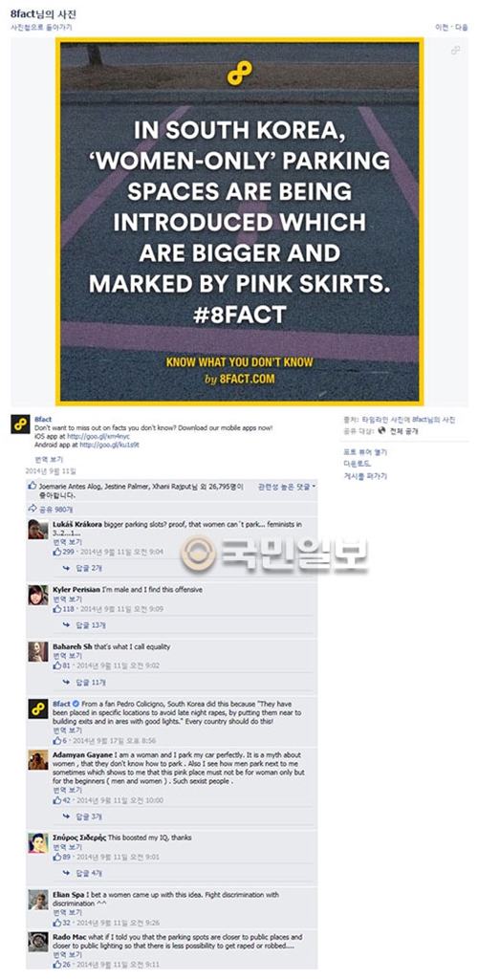Click thumbs-up on Σπύρος Σιδερής comment
Image resolution: width=478 pixels, height=980 pixels.
(x=56, y=857)
